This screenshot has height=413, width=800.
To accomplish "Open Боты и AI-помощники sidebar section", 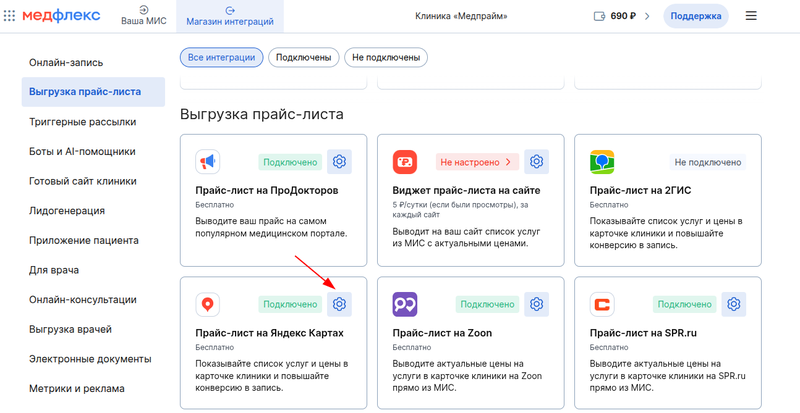I will click(82, 152).
